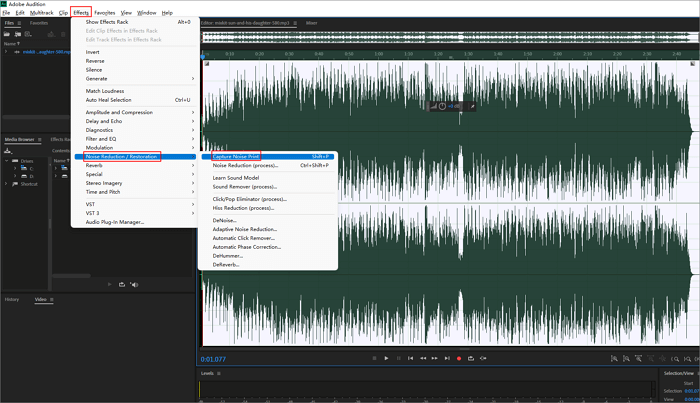Expand the D: drive in Media Browser
Viewport: 700px width, 403px height.
point(15,176)
